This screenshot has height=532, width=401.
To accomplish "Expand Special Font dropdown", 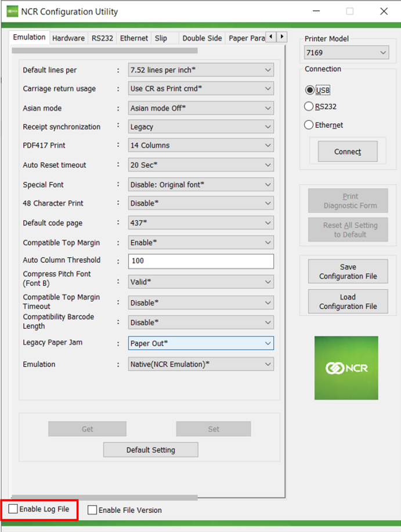I will pyautogui.click(x=201, y=185).
